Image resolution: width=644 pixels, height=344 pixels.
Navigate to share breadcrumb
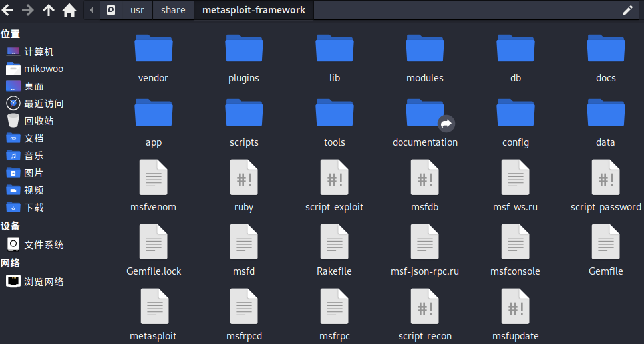(173, 10)
